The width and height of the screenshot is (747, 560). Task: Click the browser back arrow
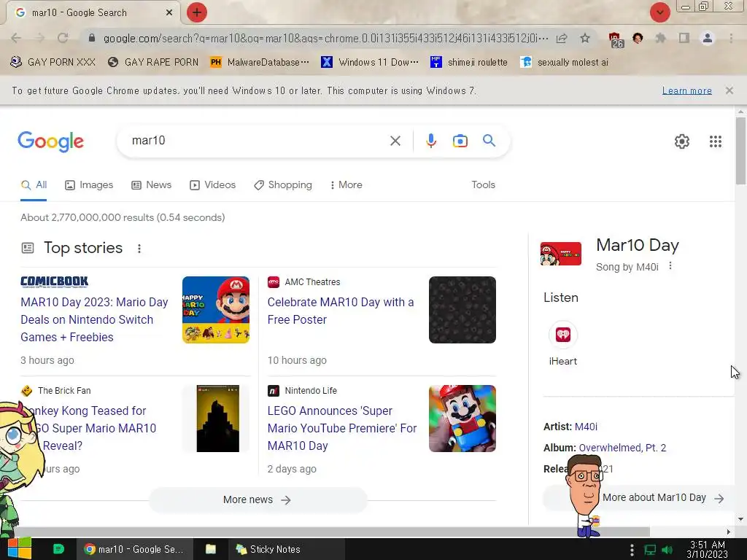[16, 38]
